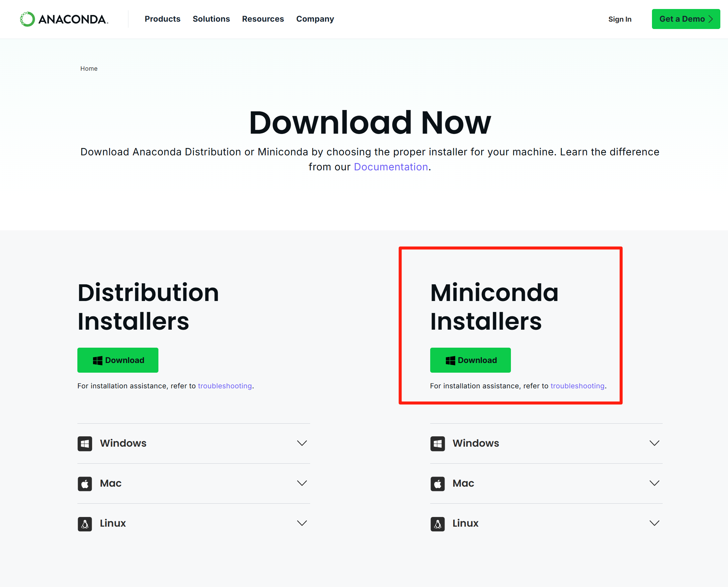Open the Solutions menu
Image resolution: width=728 pixels, height=587 pixels.
(x=211, y=19)
